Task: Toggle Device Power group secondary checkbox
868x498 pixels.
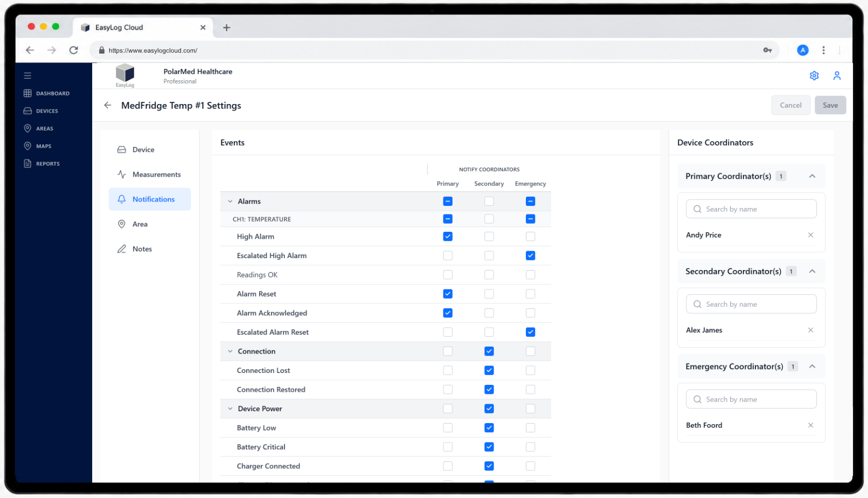Action: (x=489, y=409)
